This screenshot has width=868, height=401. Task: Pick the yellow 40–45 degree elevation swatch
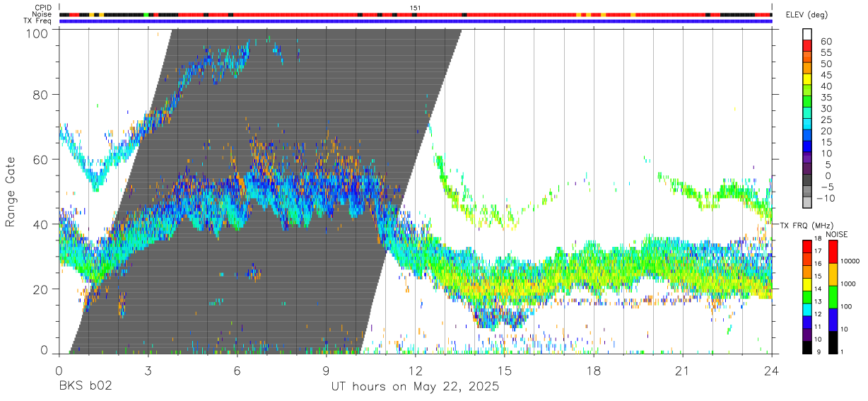[x=807, y=80]
